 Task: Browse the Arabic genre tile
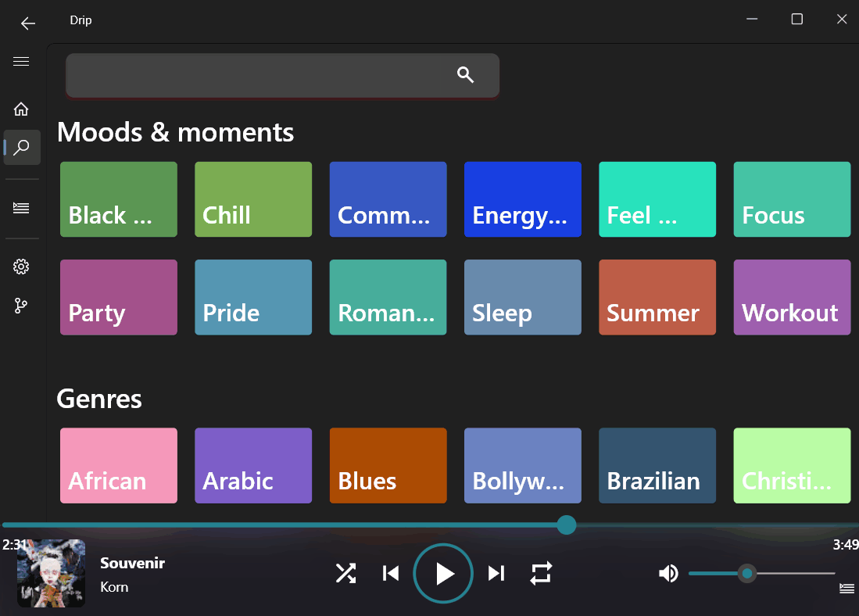(x=254, y=466)
